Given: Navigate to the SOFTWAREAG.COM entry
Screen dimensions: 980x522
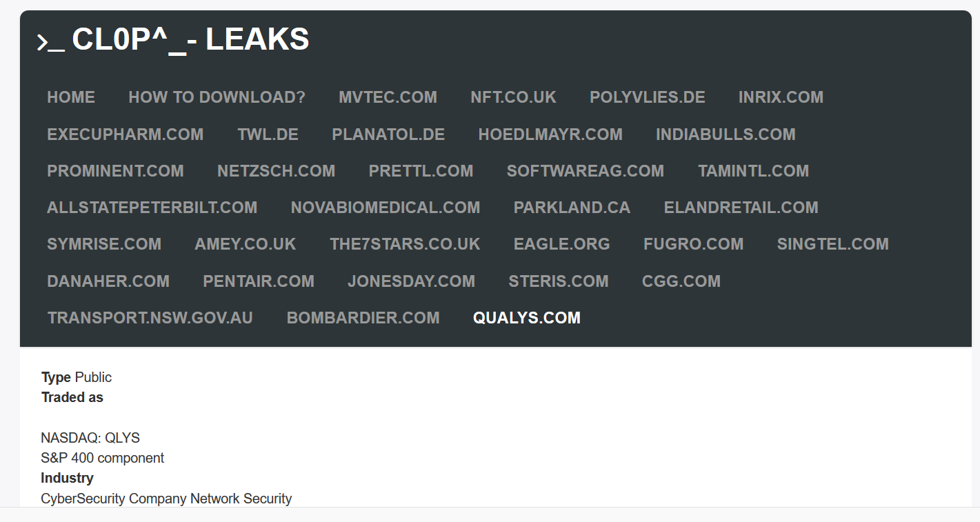Looking at the screenshot, I should 586,171.
